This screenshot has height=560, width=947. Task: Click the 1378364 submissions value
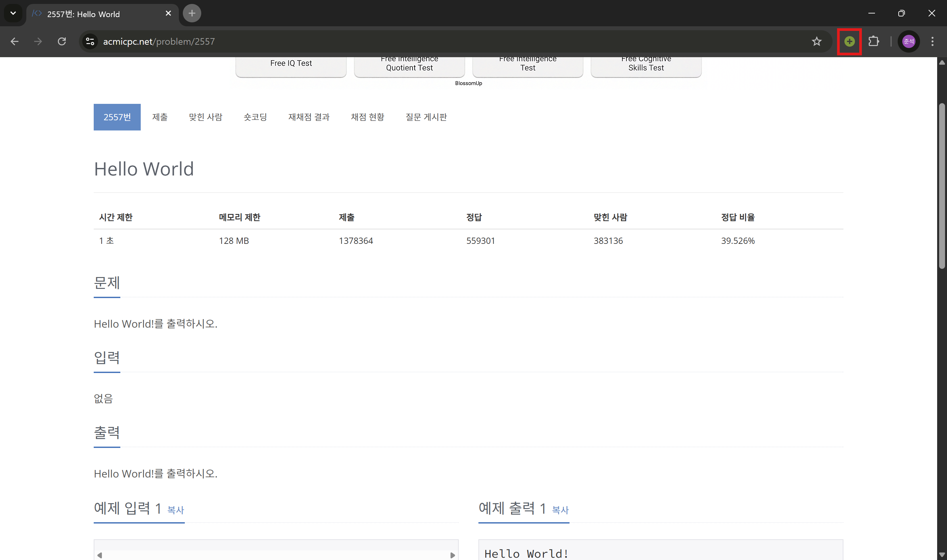coord(355,241)
